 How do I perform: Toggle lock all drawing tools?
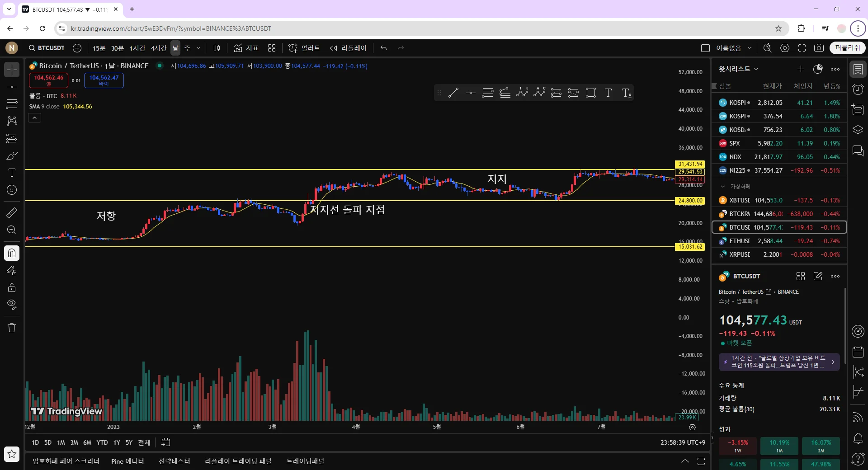(12, 288)
